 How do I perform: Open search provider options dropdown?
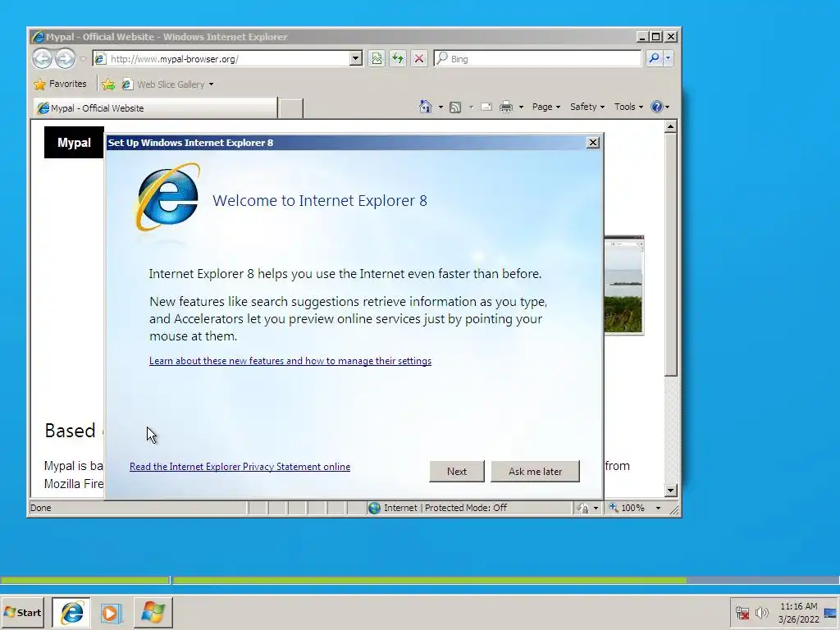click(x=668, y=58)
